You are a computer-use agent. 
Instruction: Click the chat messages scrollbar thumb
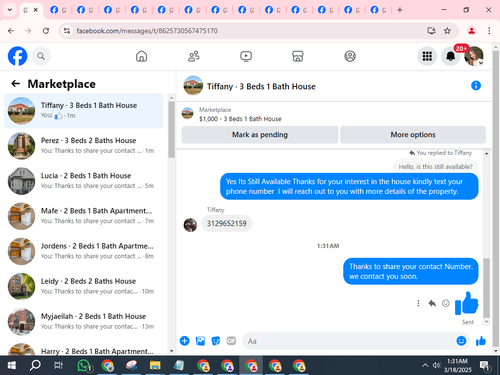pos(486,288)
